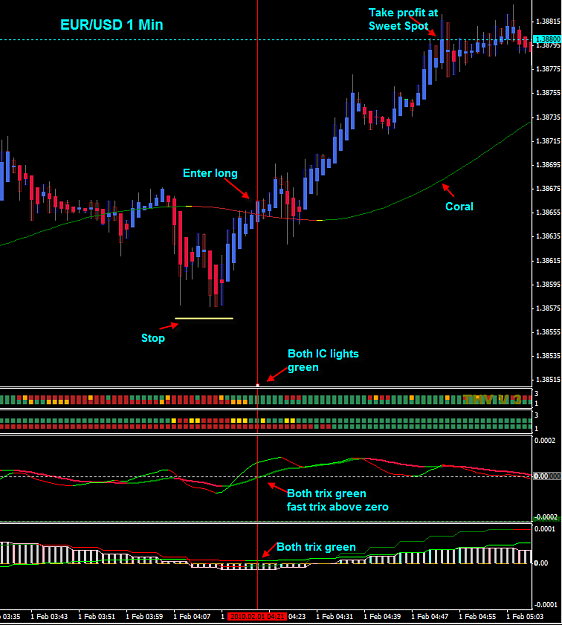Click the price axis value 1.38655

548,212
